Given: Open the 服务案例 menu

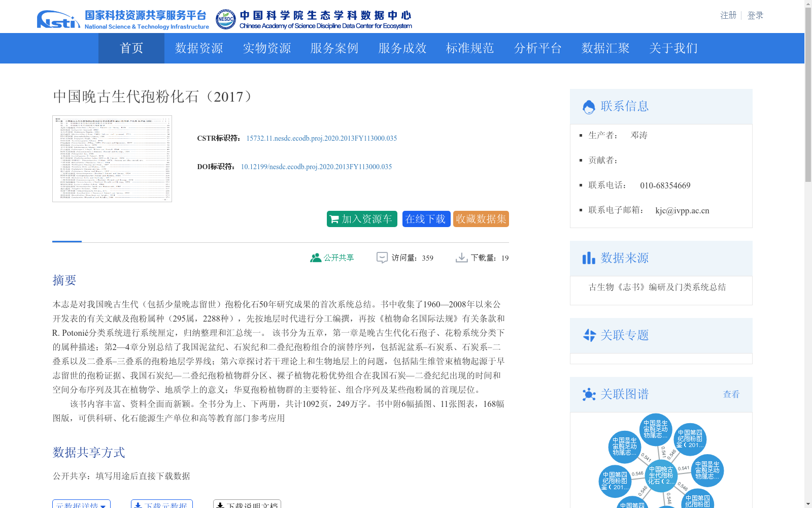Looking at the screenshot, I should [x=334, y=48].
